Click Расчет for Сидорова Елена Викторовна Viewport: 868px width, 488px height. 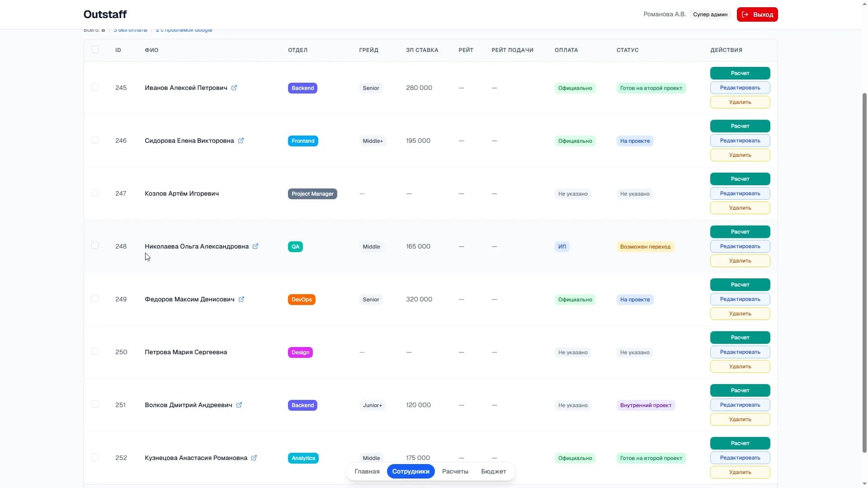(740, 126)
